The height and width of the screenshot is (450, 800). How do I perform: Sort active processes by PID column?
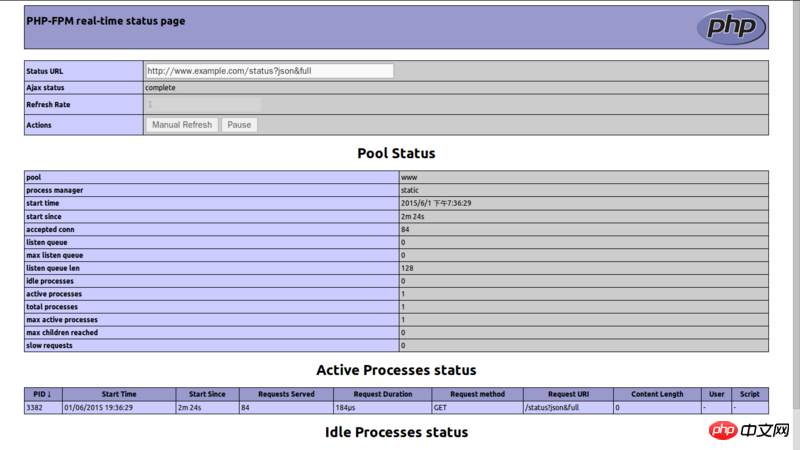point(43,394)
